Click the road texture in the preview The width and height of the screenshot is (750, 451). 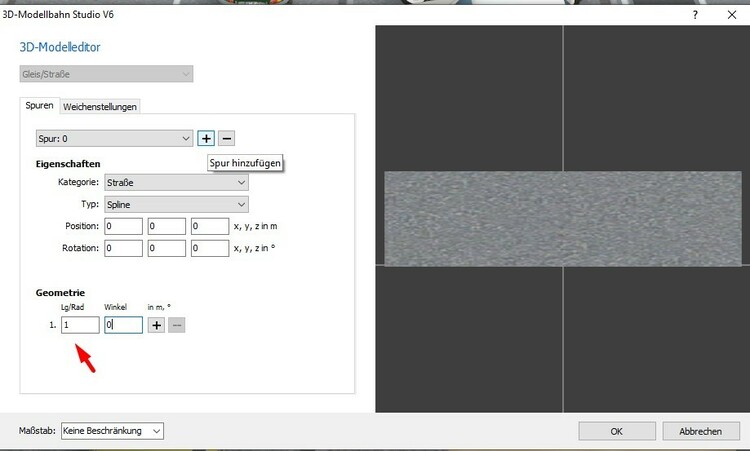[x=563, y=219]
